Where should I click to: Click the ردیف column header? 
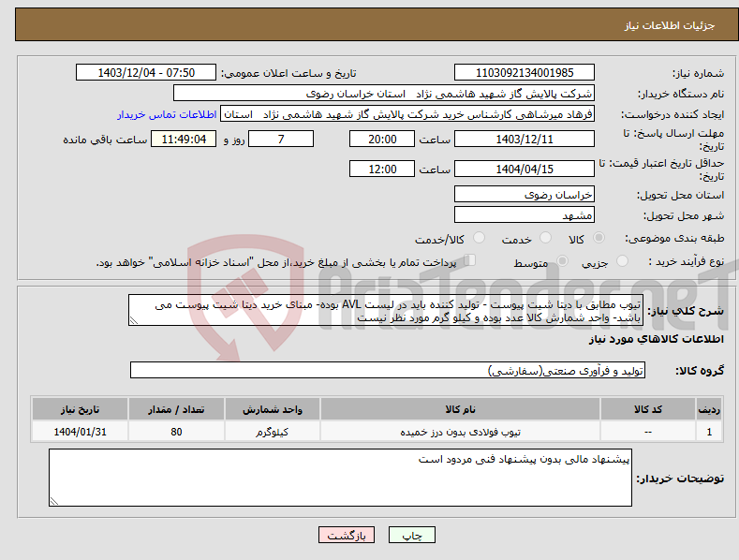pyautogui.click(x=709, y=409)
